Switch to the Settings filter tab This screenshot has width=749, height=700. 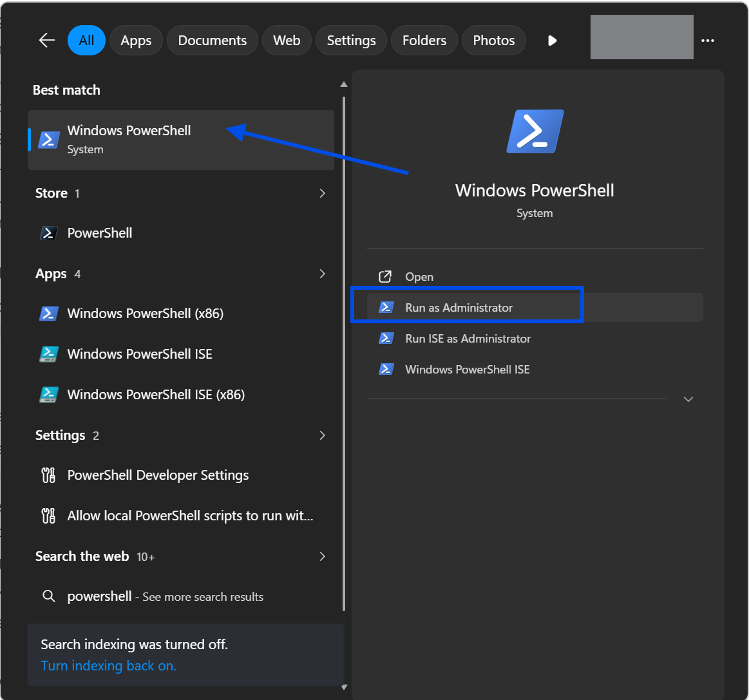(351, 41)
